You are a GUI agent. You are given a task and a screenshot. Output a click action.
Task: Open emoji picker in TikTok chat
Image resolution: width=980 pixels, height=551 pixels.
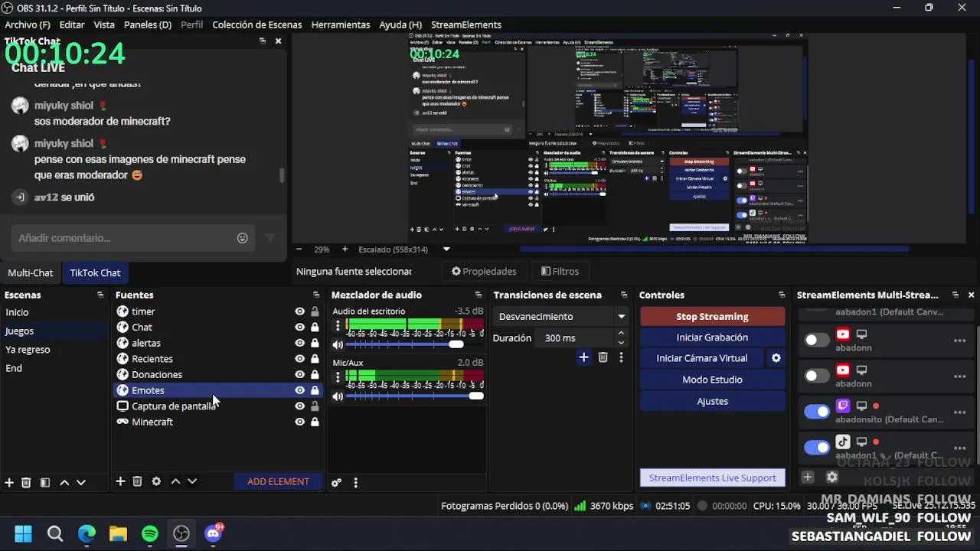point(242,238)
